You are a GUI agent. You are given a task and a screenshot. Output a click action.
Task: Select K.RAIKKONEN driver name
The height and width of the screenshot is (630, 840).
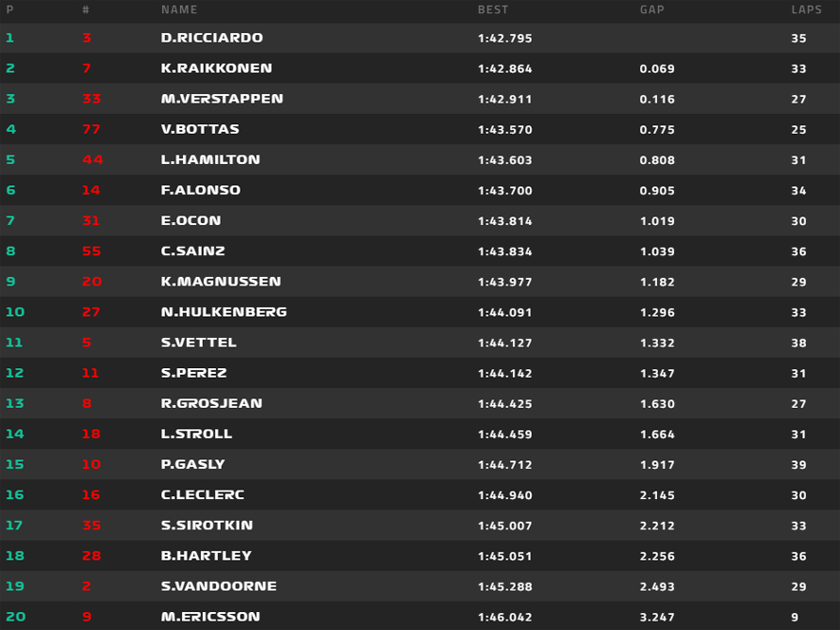[x=216, y=68]
